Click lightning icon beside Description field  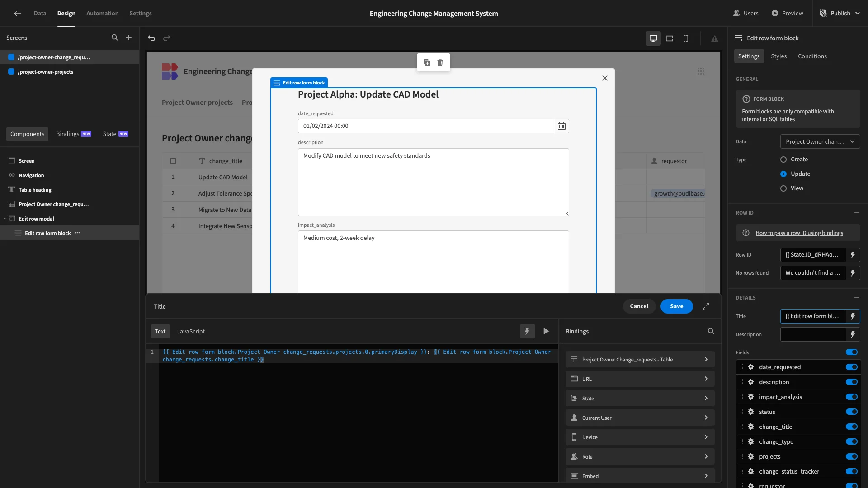pos(853,334)
